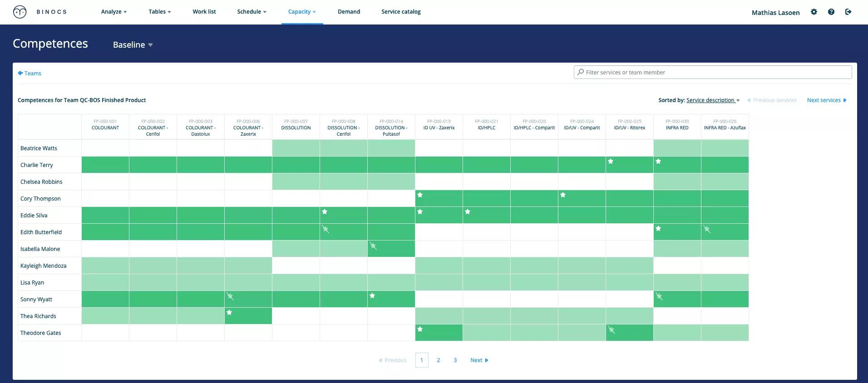Click crossed star in Isabella Malone DISSOLUTION - Pultasof cell
This screenshot has height=383, width=868.
coord(373,246)
